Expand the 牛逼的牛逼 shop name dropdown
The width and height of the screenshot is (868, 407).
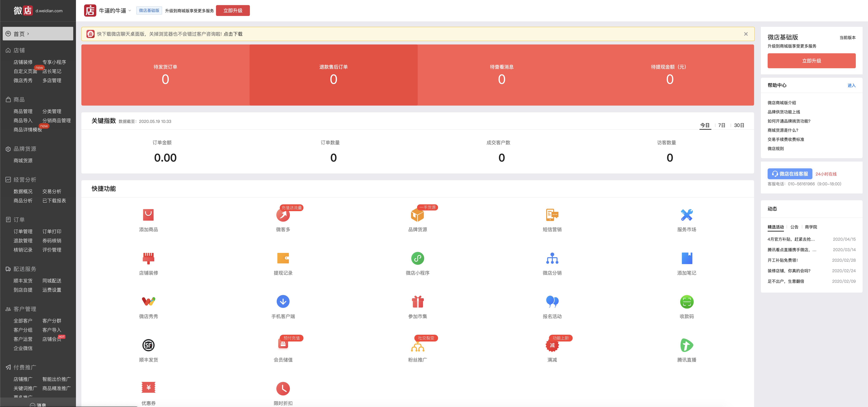pyautogui.click(x=129, y=11)
